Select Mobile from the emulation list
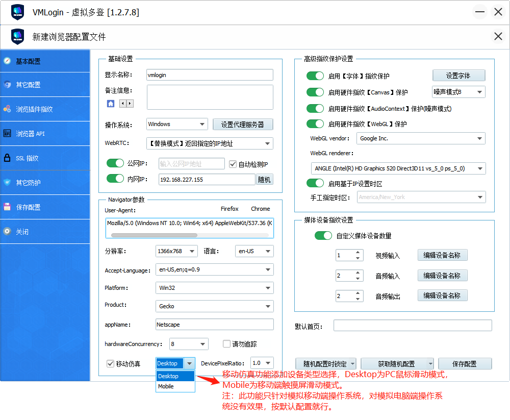The height and width of the screenshot is (420, 510). pyautogui.click(x=166, y=386)
